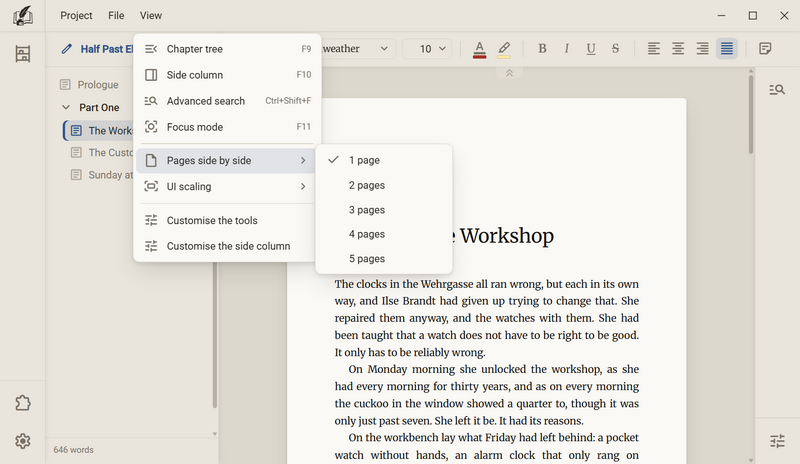Toggle strikethrough formatting
The width and height of the screenshot is (800, 464).
[615, 48]
